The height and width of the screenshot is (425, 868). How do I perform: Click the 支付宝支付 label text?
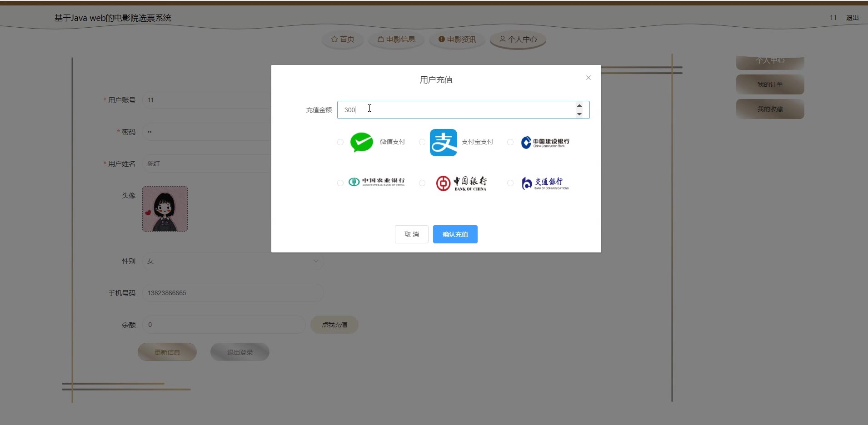(x=477, y=142)
